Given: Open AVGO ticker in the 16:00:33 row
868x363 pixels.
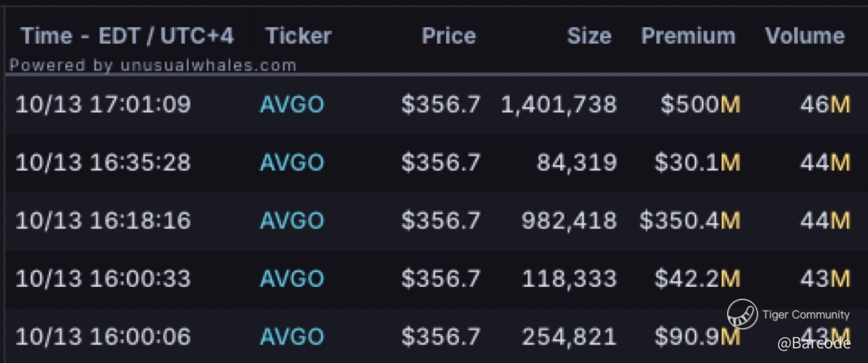Looking at the screenshot, I should point(292,279).
